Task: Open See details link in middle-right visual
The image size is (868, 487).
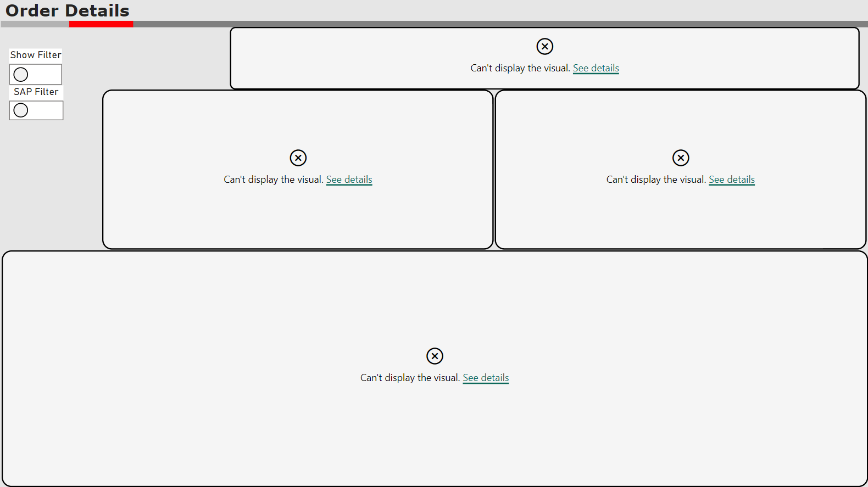Action: [x=732, y=180]
